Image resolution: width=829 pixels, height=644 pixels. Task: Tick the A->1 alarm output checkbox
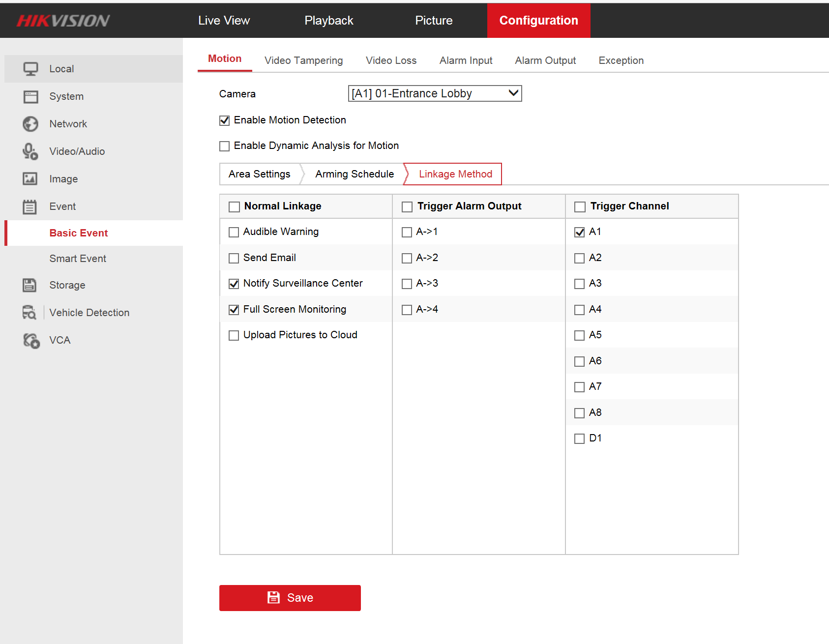(407, 232)
